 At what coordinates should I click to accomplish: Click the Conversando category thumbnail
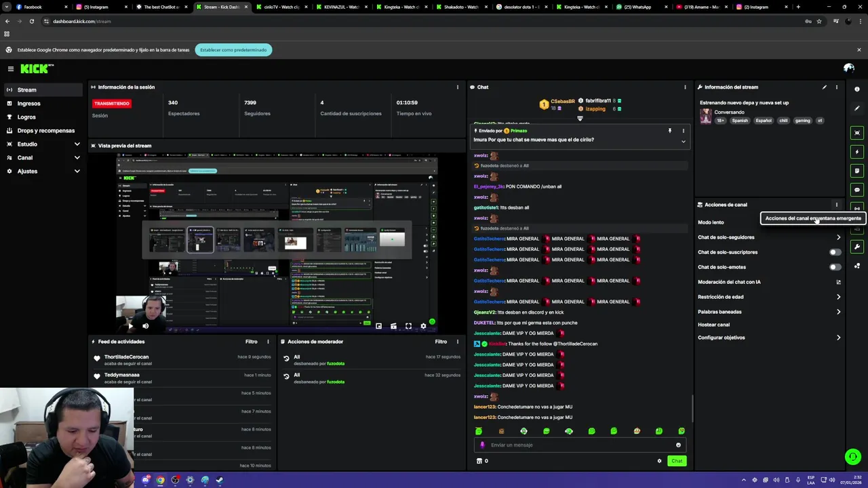point(706,116)
